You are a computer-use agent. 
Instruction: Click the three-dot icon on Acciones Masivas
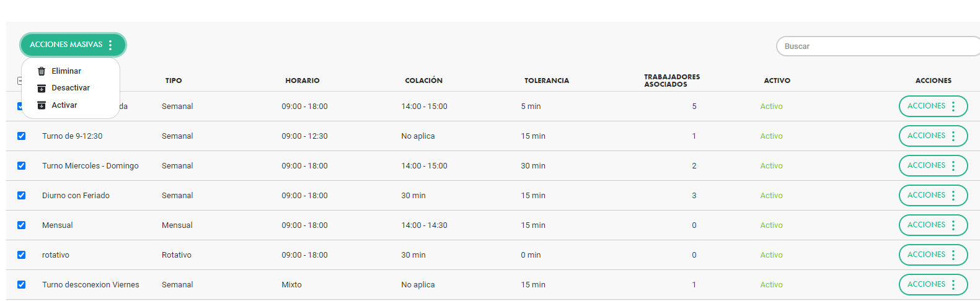(110, 45)
